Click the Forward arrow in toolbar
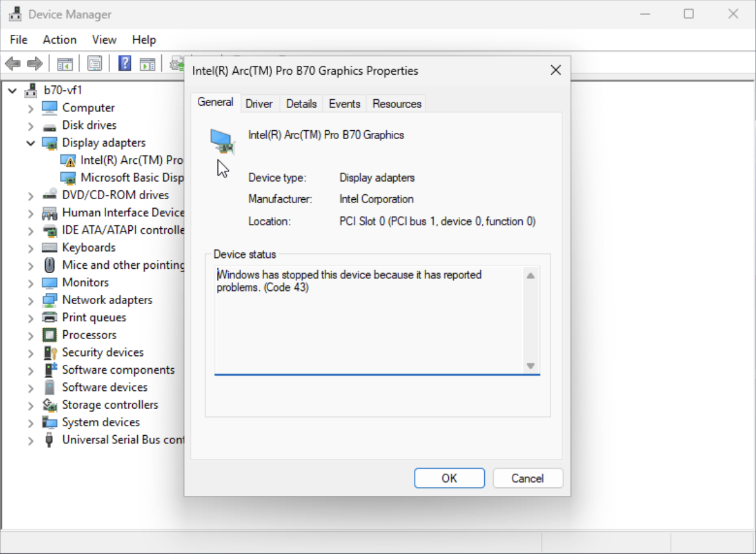756x554 pixels. tap(35, 64)
